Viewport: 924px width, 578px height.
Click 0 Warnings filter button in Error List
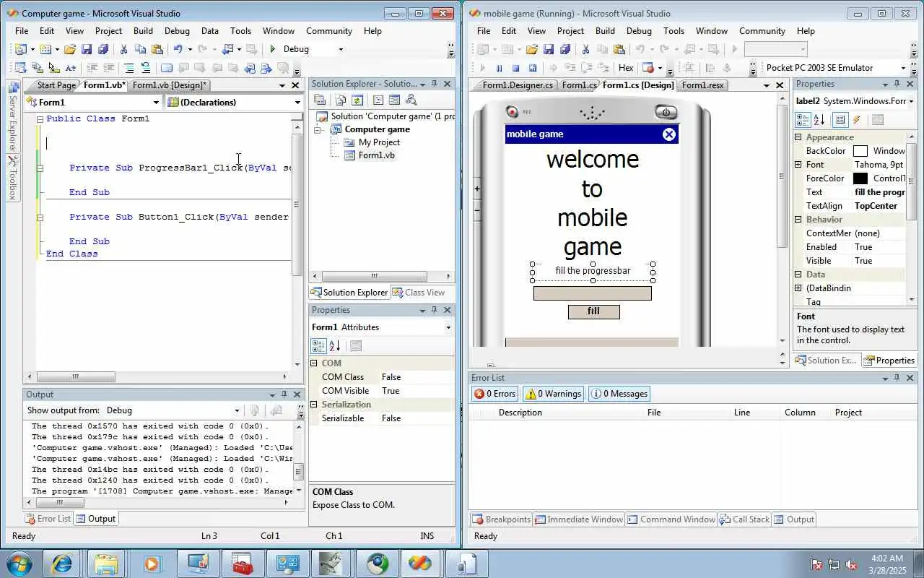(553, 394)
